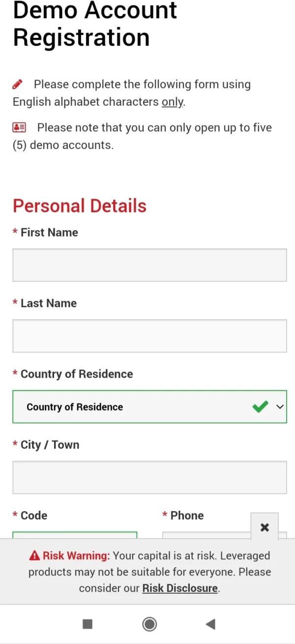The image size is (295, 644).
Task: Click the red pencil icon
Action: pyautogui.click(x=18, y=84)
